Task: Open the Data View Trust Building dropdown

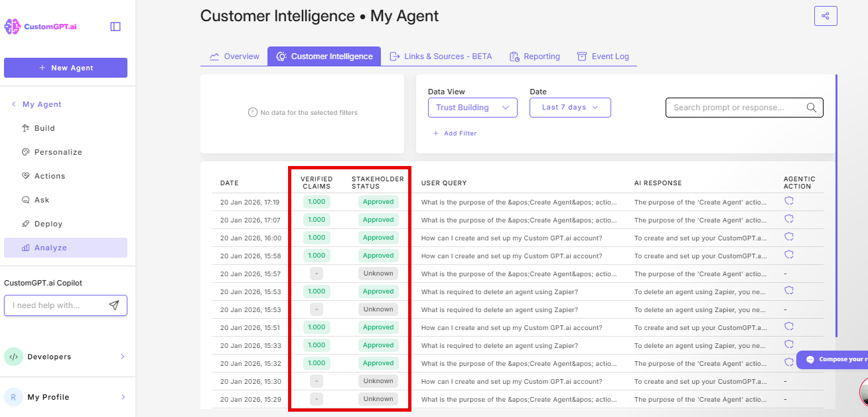Action: click(x=472, y=108)
